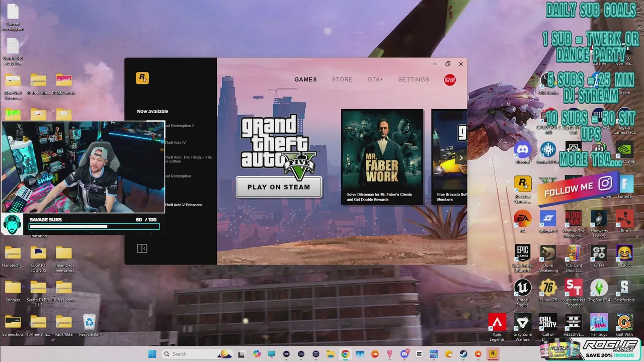Launch Dune Awakening shortcut

[548, 259]
